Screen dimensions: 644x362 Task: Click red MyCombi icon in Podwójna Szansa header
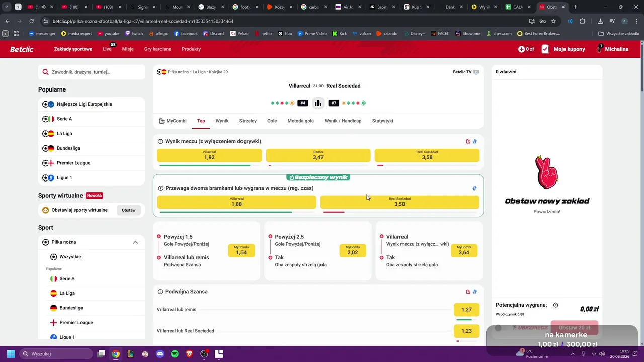tap(468, 292)
